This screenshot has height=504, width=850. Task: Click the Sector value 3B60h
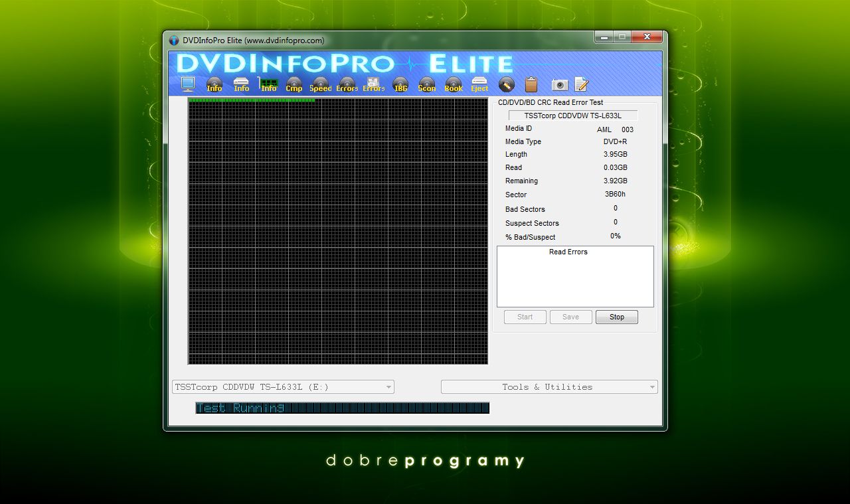(615, 195)
